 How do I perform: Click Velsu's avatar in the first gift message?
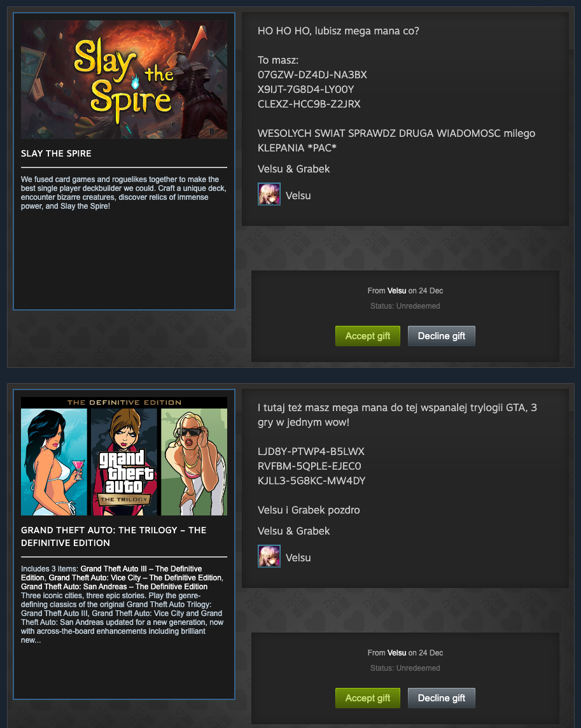269,194
